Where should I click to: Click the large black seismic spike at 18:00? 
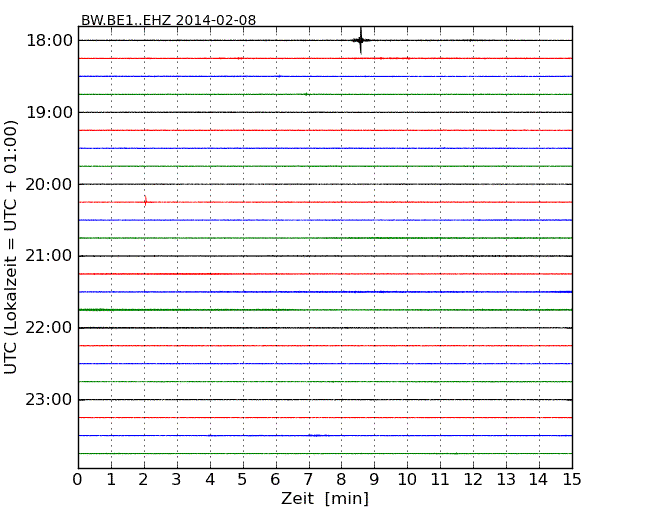[361, 40]
